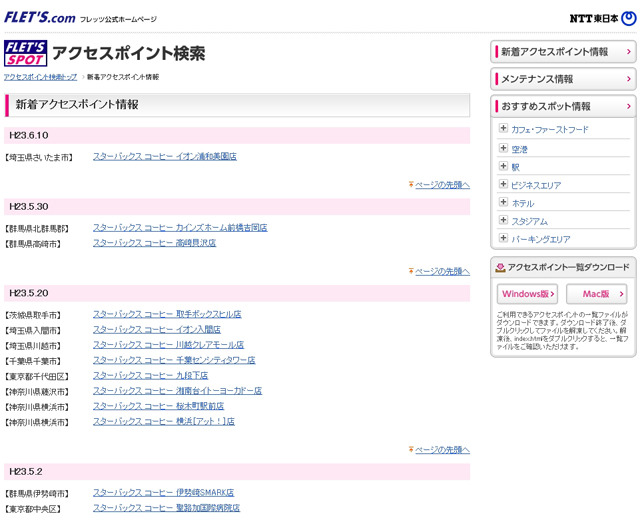Open the ビジネスエリア category link
Viewport: 640px width, 530px height.
click(536, 185)
